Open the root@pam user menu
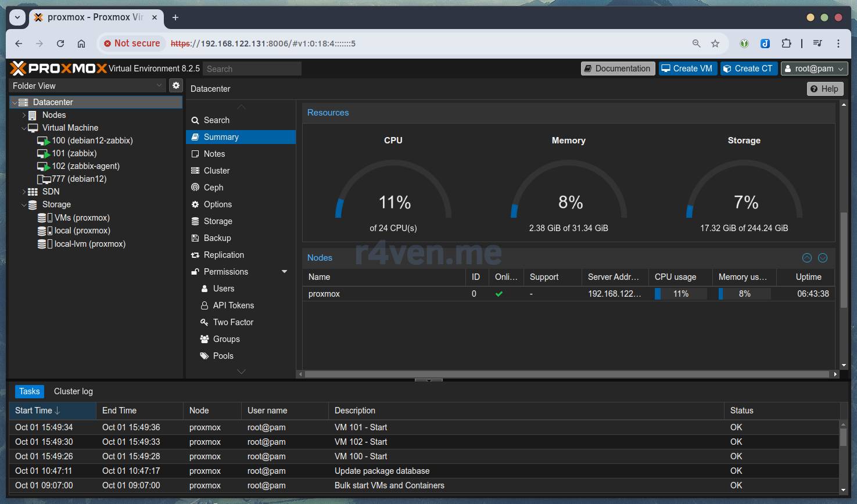 click(814, 69)
